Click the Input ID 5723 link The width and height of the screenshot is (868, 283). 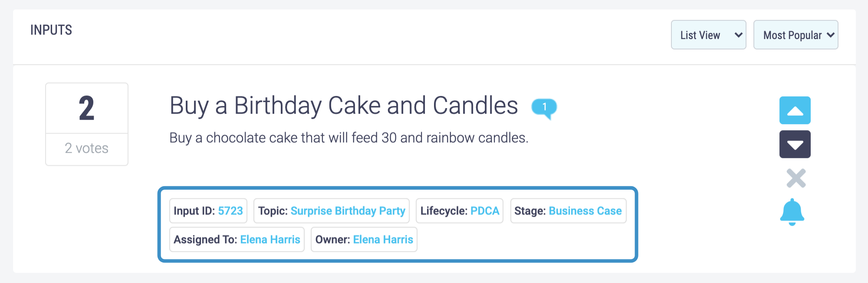point(230,211)
